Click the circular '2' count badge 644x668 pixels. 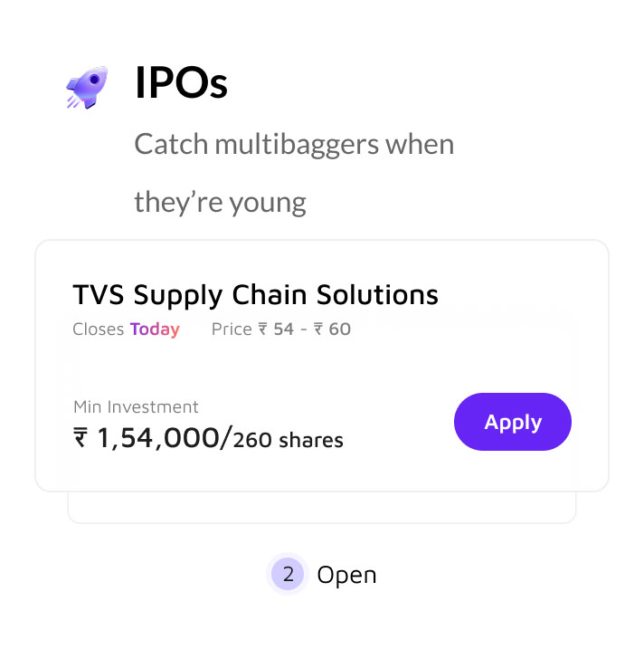click(288, 574)
